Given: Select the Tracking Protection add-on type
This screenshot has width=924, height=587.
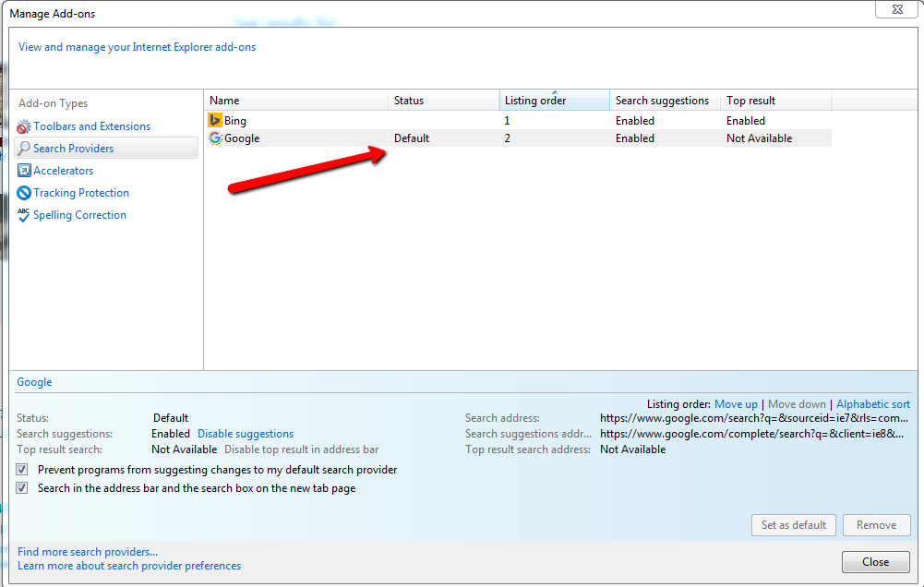Looking at the screenshot, I should pos(81,193).
